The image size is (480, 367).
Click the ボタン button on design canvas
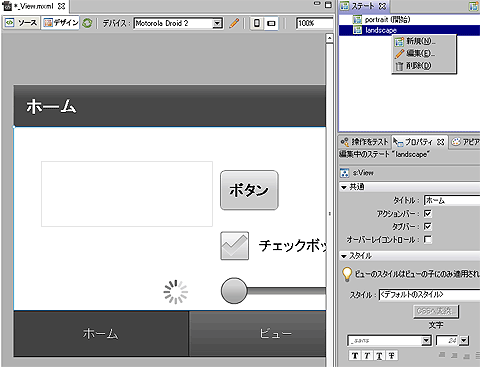click(x=249, y=190)
